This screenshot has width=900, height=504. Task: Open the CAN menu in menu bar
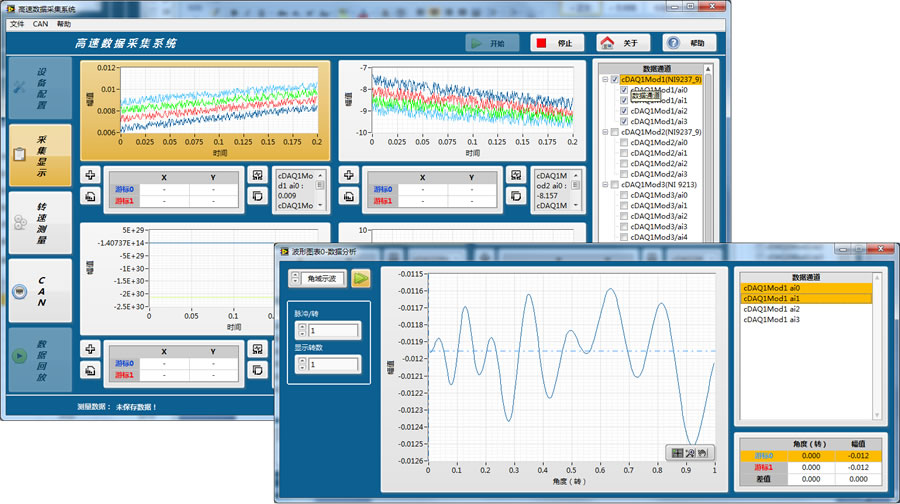click(40, 23)
